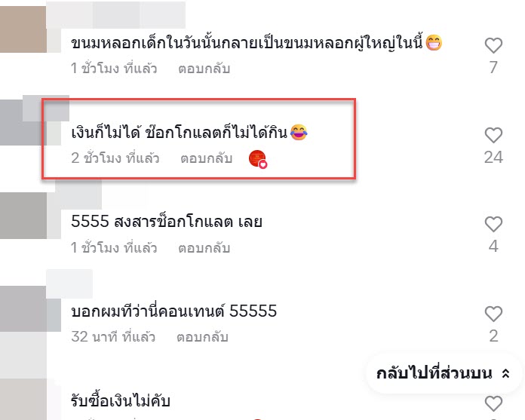The height and width of the screenshot is (420, 525).
Task: Like the รับซื้อเงินไม่คับ comment
Action: point(493,403)
